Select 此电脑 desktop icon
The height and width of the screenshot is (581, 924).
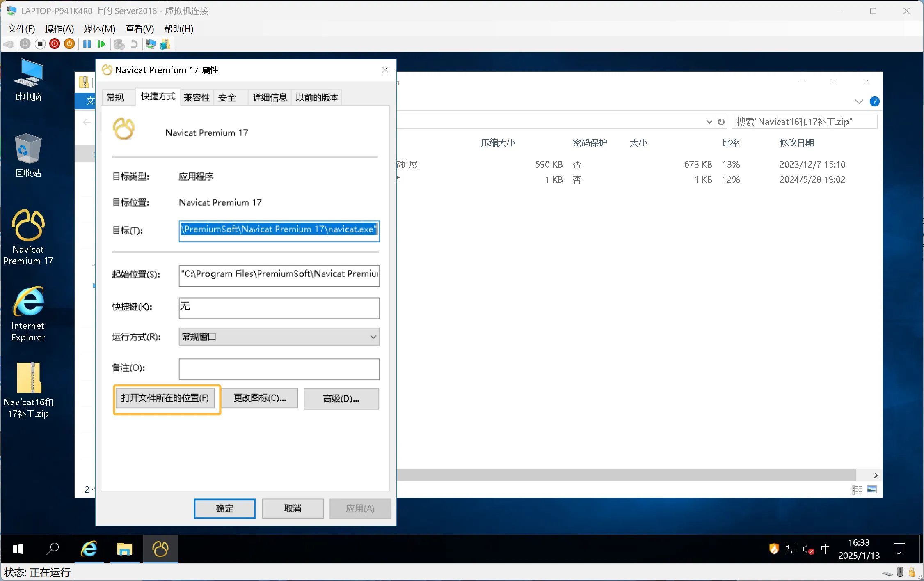28,80
